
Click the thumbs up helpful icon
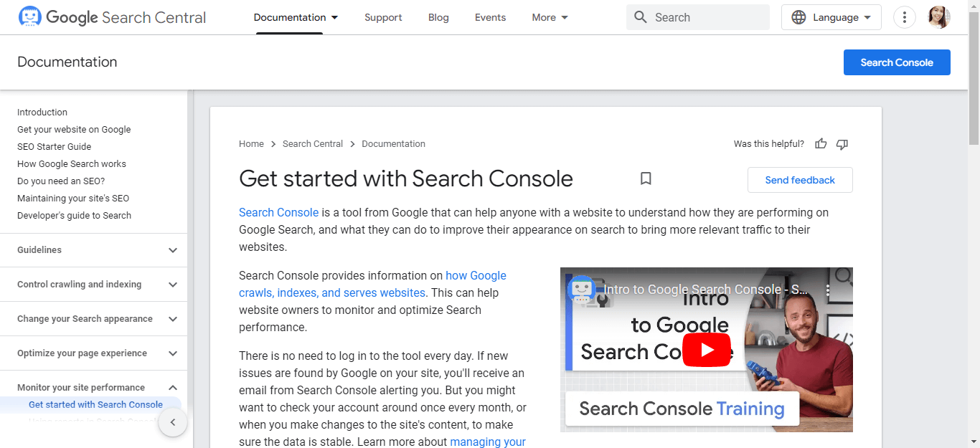(x=821, y=144)
